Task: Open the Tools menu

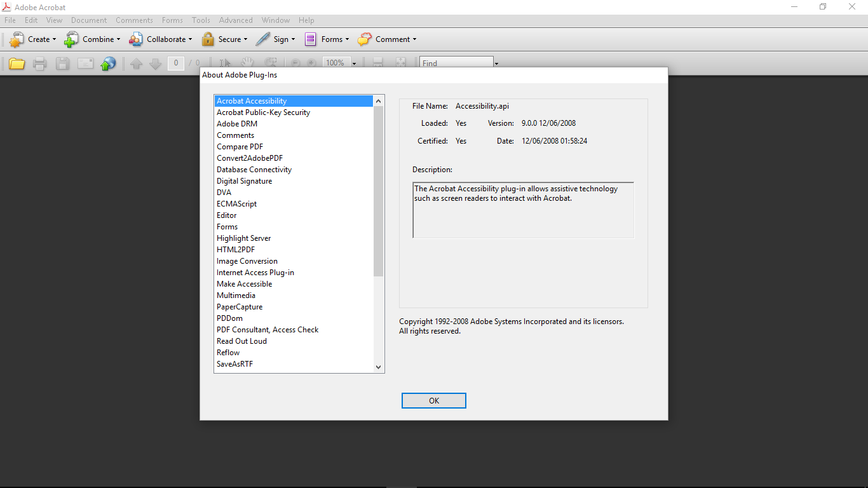Action: pos(201,20)
